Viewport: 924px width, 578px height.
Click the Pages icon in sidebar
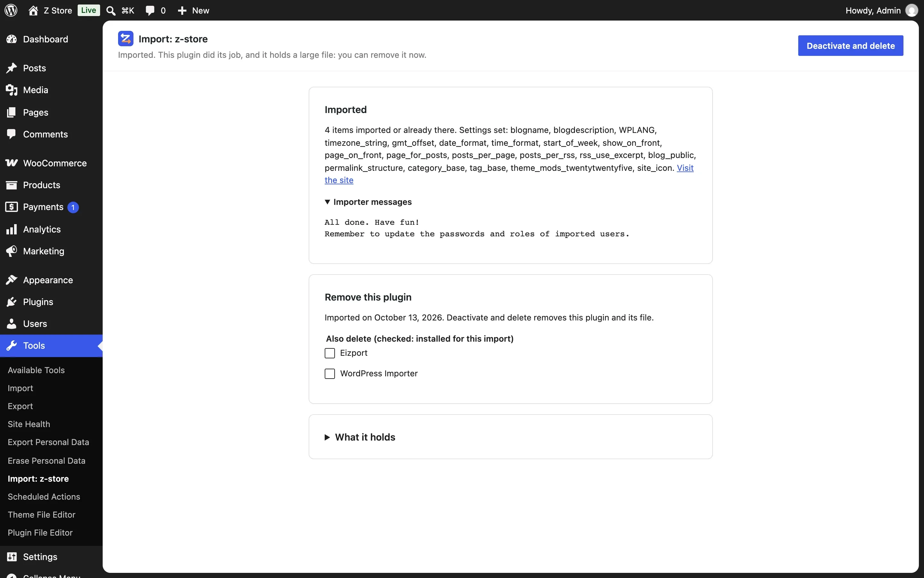click(12, 112)
